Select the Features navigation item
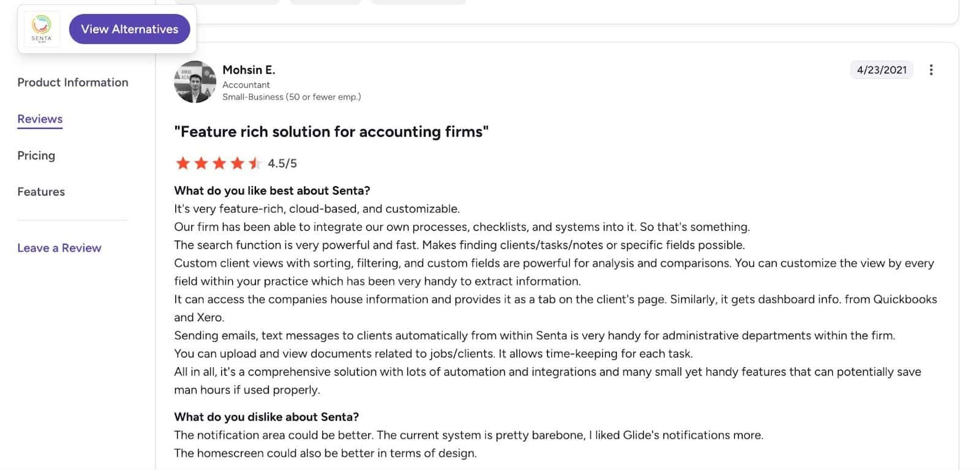The image size is (980, 470). [x=40, y=192]
